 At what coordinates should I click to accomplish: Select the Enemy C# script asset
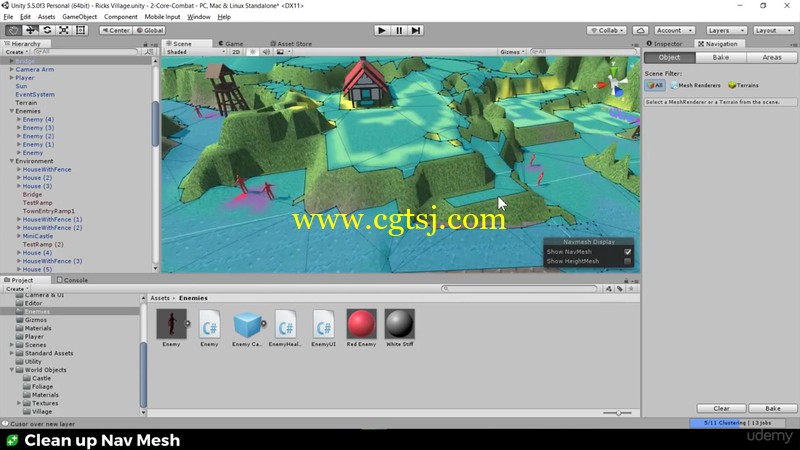click(209, 323)
